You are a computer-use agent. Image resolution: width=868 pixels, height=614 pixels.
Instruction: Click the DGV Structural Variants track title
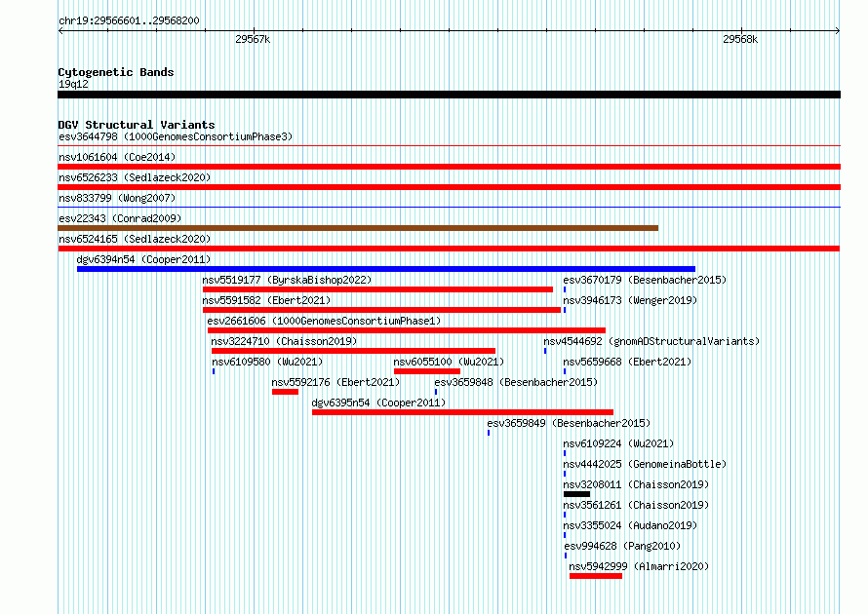[137, 125]
